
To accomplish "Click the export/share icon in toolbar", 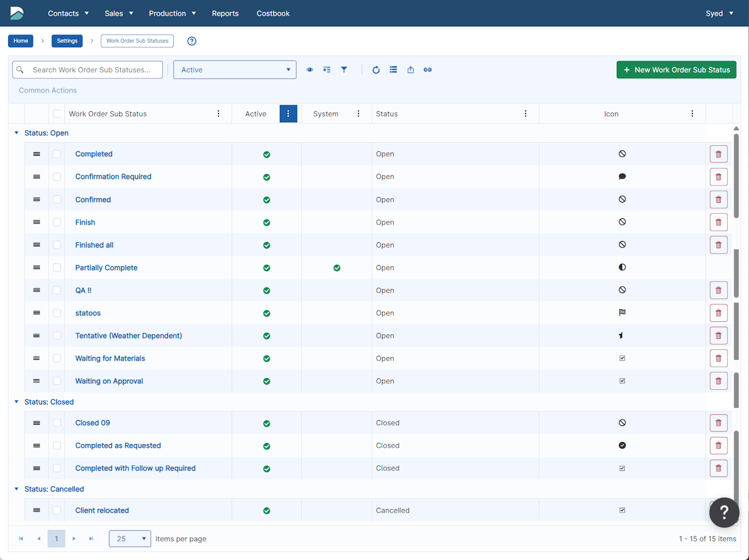I will (411, 70).
